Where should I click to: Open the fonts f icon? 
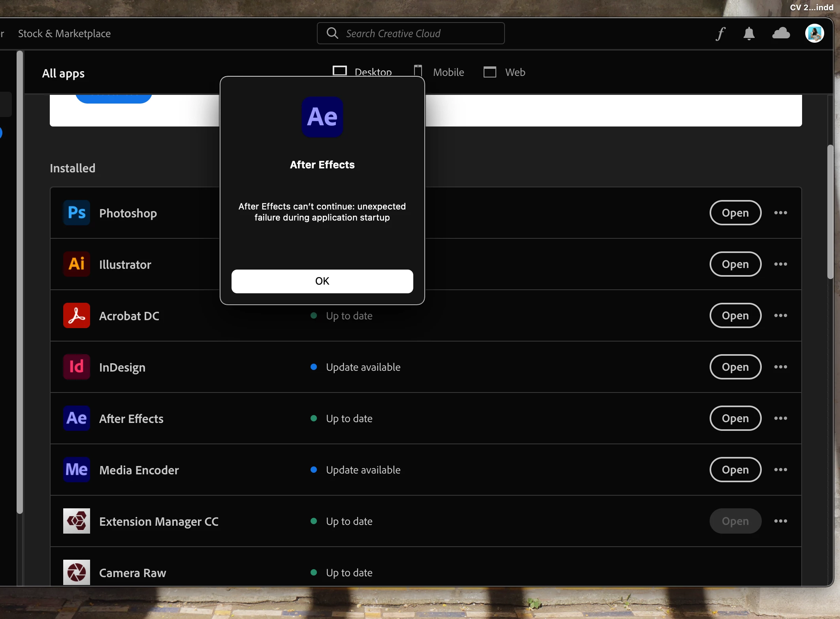[720, 34]
